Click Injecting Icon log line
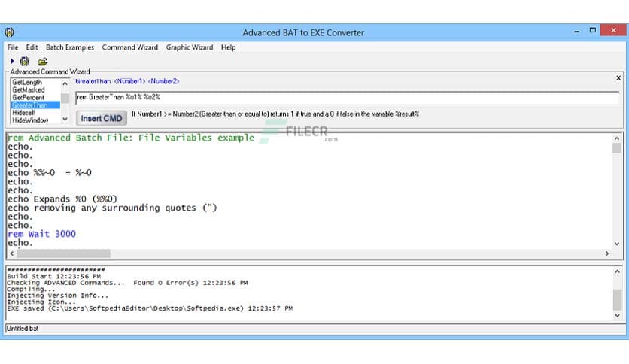 point(41,302)
